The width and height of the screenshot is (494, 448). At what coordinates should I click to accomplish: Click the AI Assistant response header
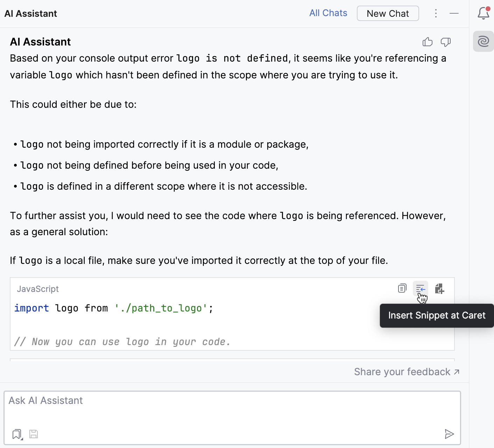pyautogui.click(x=40, y=42)
